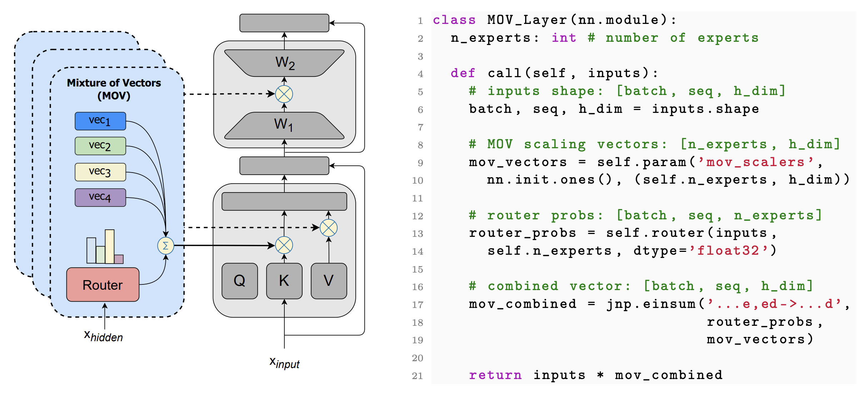Click the yellow vec3 block
This screenshot has width=868, height=393.
[100, 172]
